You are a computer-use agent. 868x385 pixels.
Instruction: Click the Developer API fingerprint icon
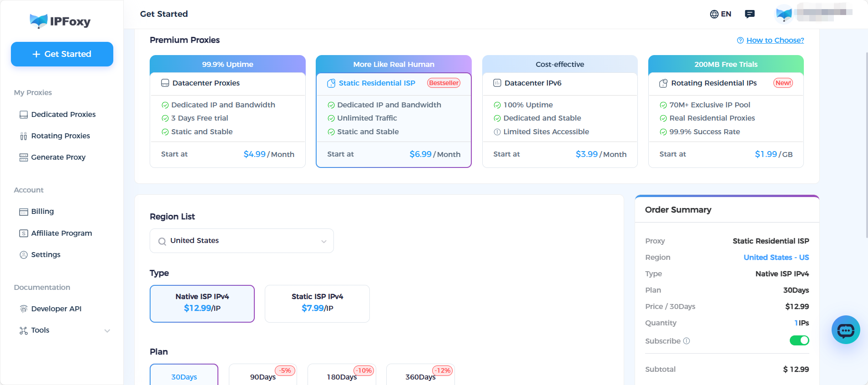click(x=24, y=309)
